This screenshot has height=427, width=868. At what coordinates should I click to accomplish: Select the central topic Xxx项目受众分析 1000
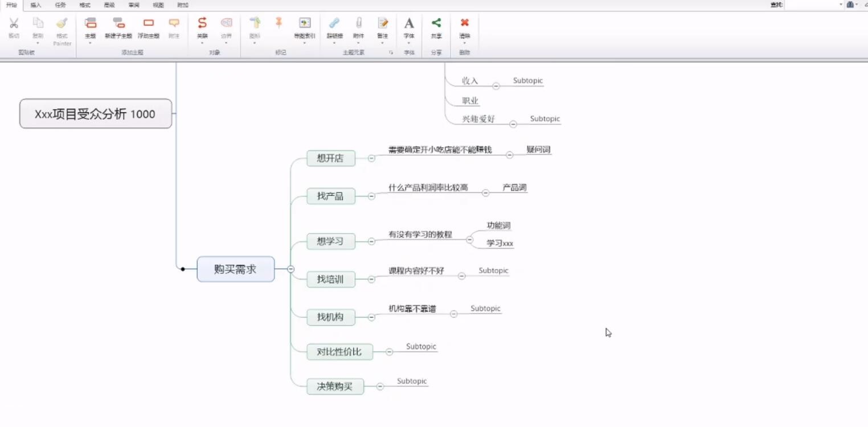(96, 114)
